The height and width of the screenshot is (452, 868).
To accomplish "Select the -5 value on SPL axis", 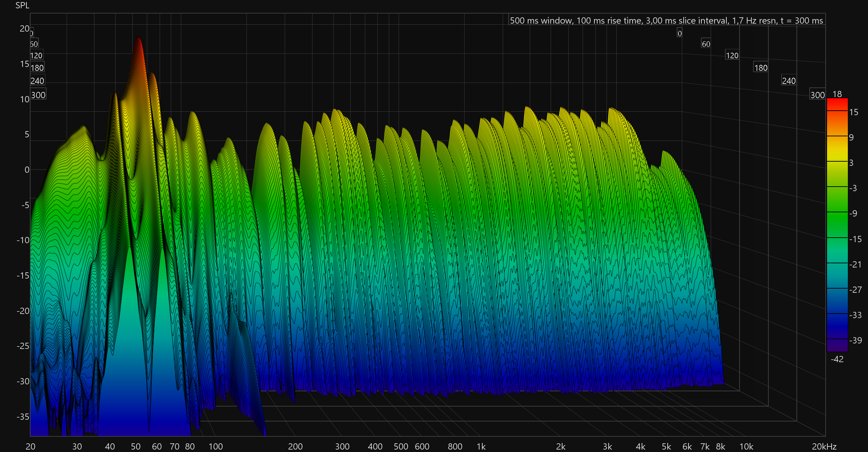I will (x=25, y=205).
